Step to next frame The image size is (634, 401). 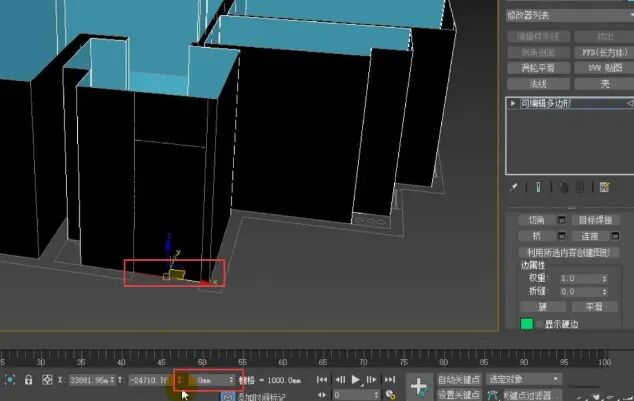coord(371,380)
